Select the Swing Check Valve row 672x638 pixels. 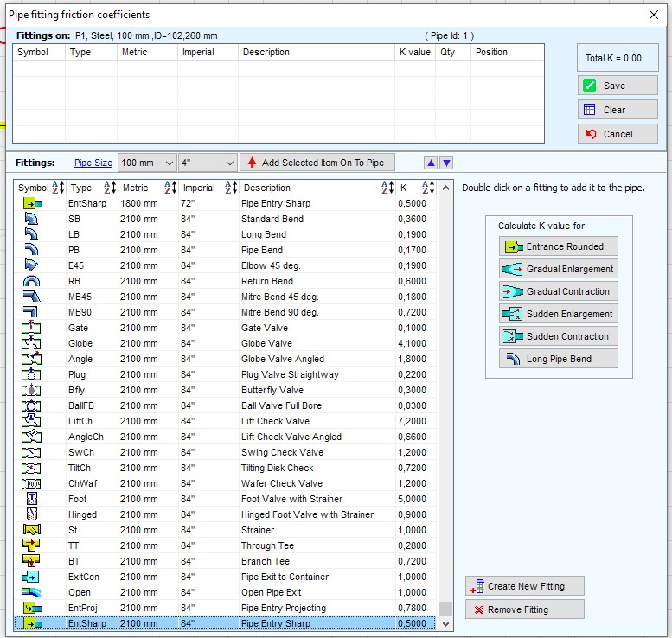[225, 452]
